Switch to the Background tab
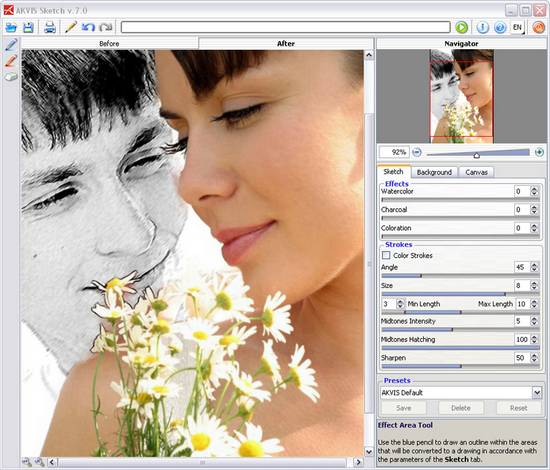Viewport: 550px width, 470px height. tap(434, 172)
